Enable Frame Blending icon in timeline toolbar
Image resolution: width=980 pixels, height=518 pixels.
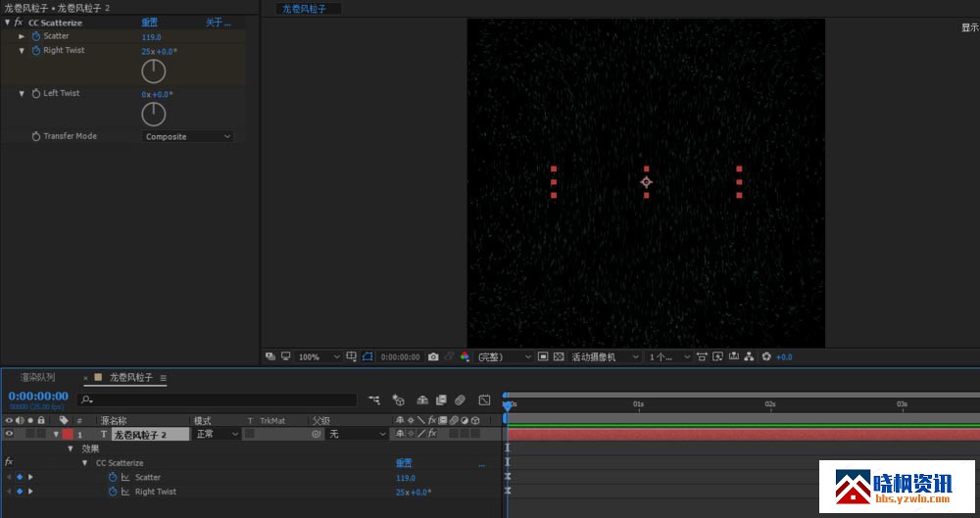click(x=441, y=400)
